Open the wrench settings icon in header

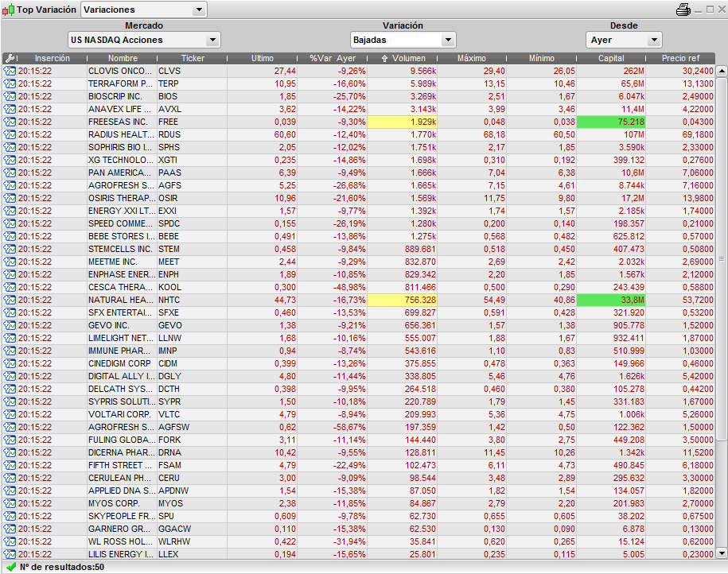tap(10, 59)
